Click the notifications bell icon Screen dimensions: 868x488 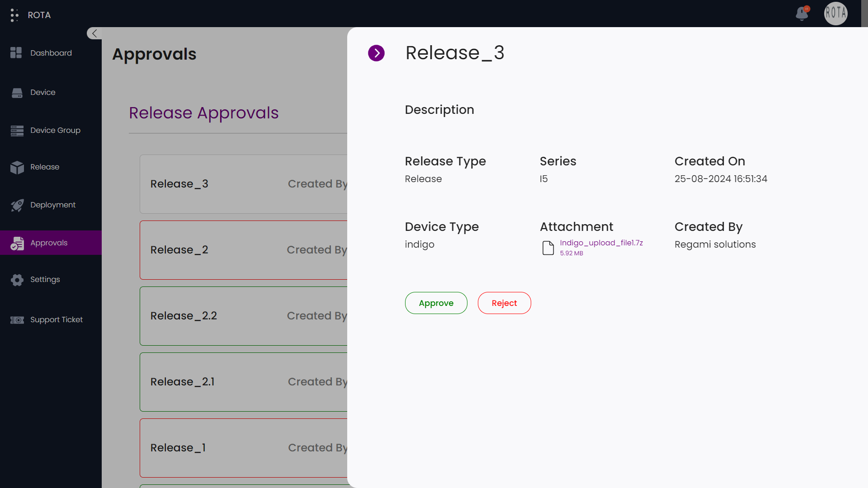coord(802,13)
